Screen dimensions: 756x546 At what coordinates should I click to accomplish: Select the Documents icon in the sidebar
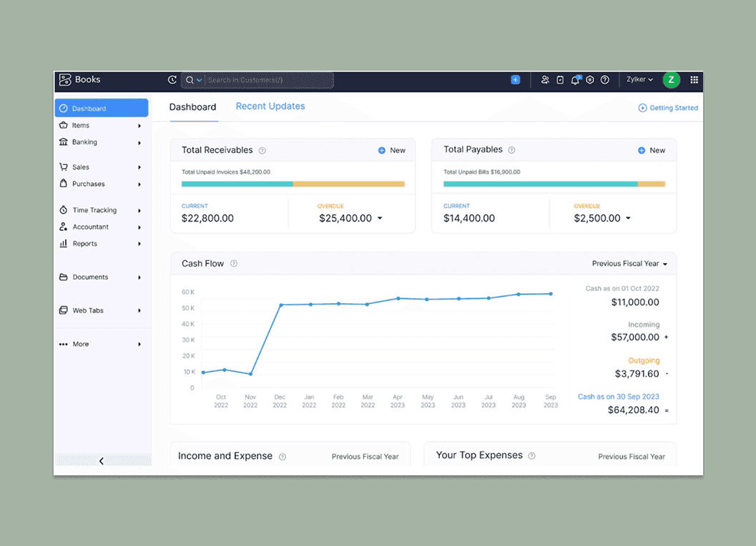64,277
